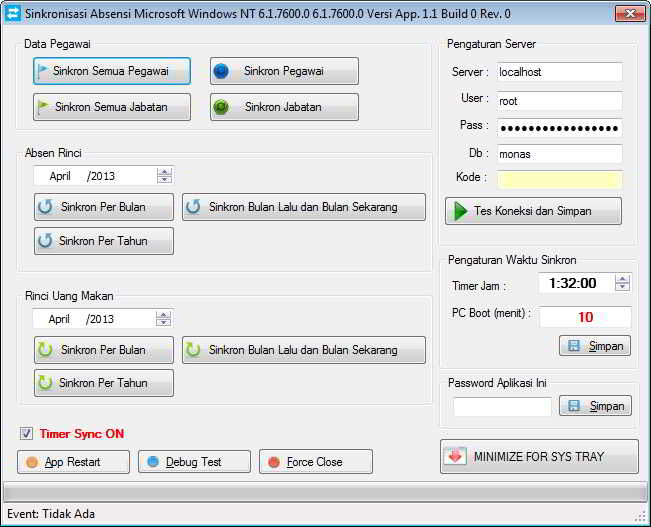Run the Debug Test button

point(193,462)
